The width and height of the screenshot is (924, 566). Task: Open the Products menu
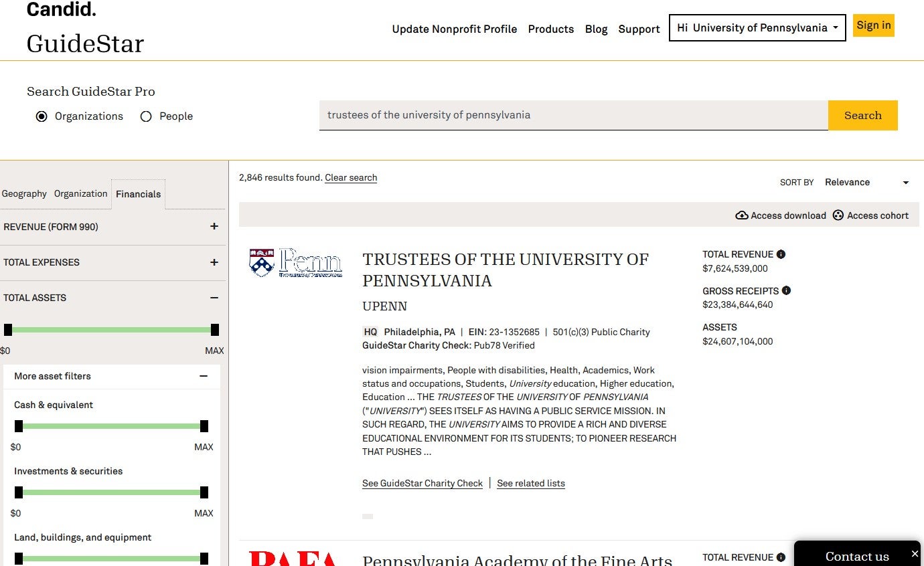(551, 29)
